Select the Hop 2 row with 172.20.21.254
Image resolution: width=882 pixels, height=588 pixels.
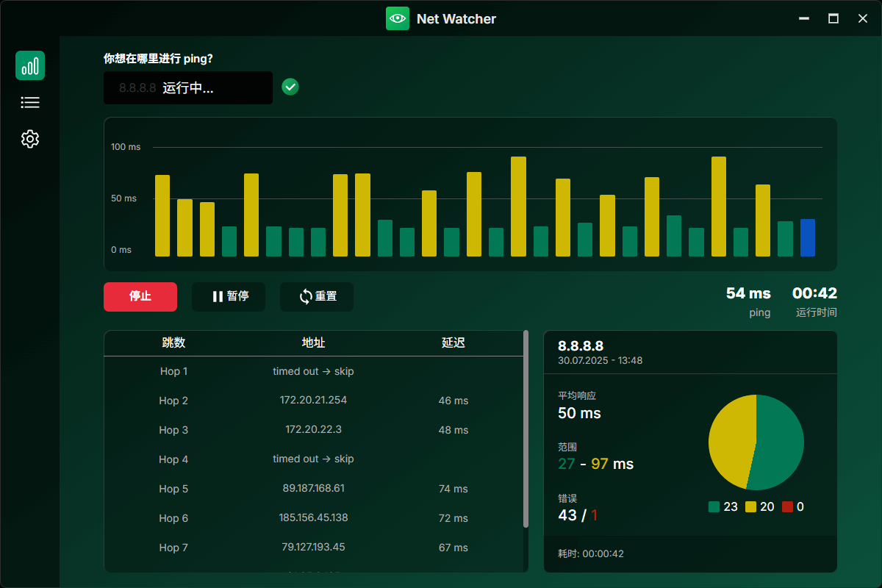click(x=314, y=401)
